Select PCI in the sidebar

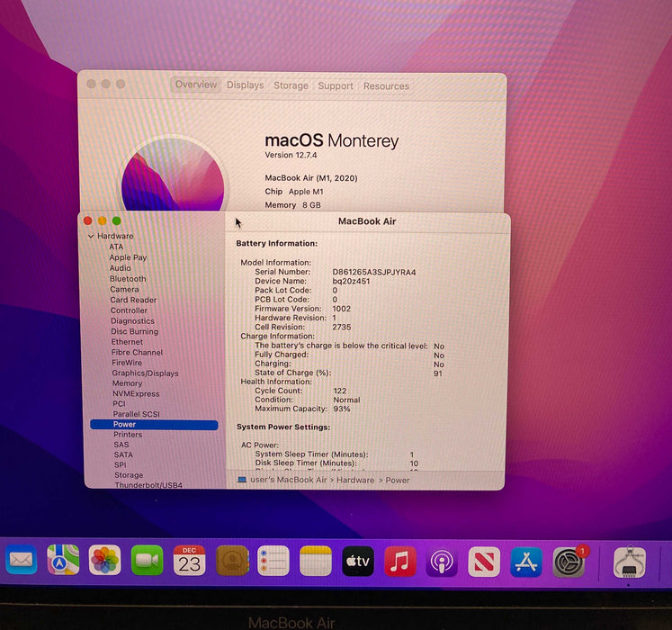point(119,403)
